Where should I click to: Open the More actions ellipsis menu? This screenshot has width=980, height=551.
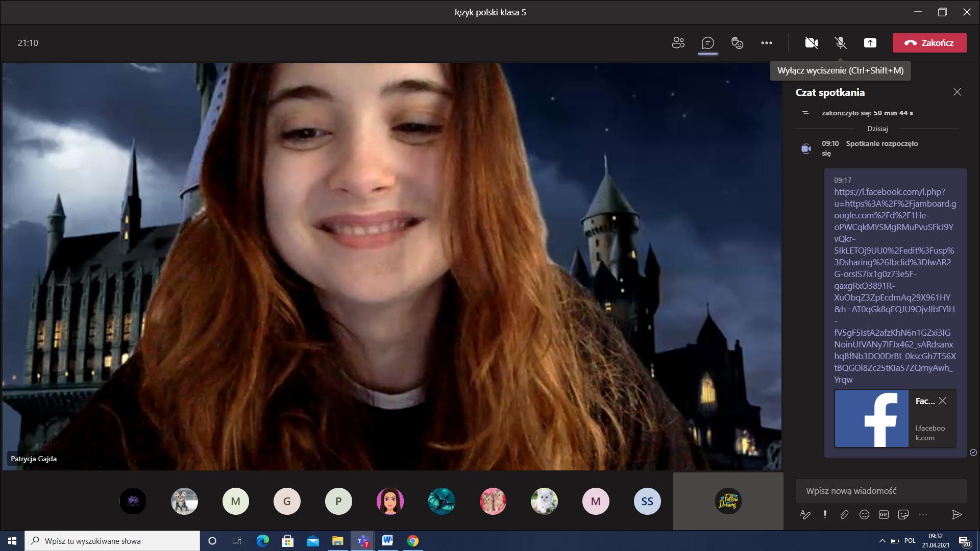tap(767, 43)
